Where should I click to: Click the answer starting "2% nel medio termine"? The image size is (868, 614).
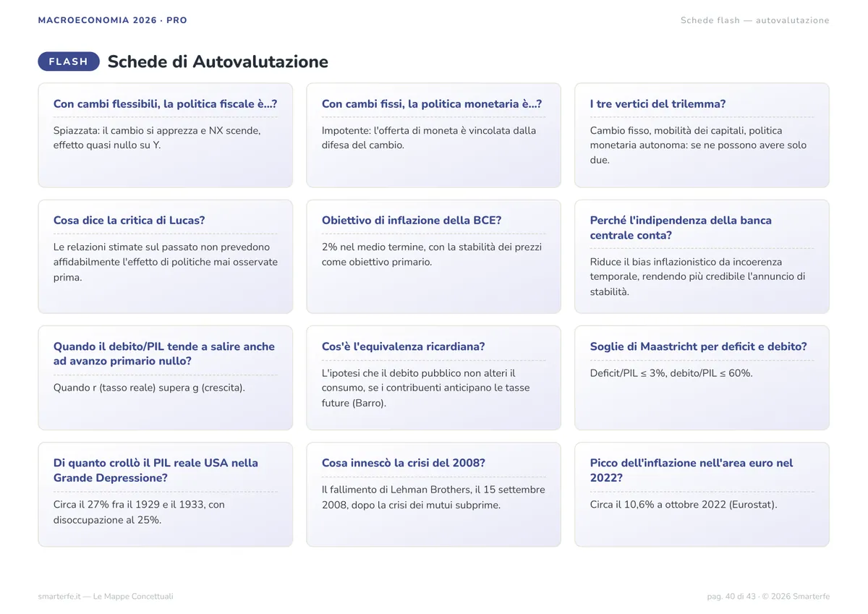(x=432, y=255)
